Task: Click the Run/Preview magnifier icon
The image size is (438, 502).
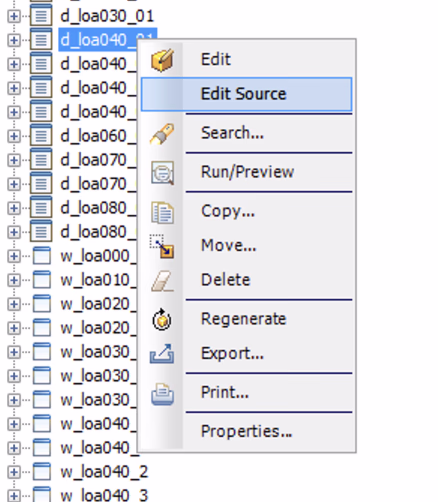Action: [x=162, y=173]
